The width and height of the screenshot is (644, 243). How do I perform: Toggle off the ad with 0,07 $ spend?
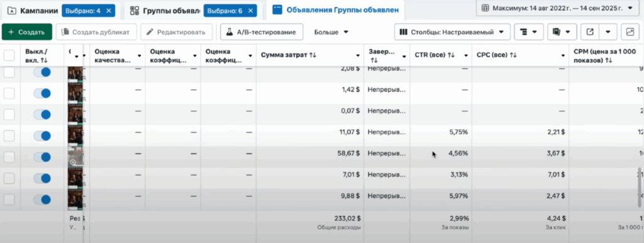[42, 115]
